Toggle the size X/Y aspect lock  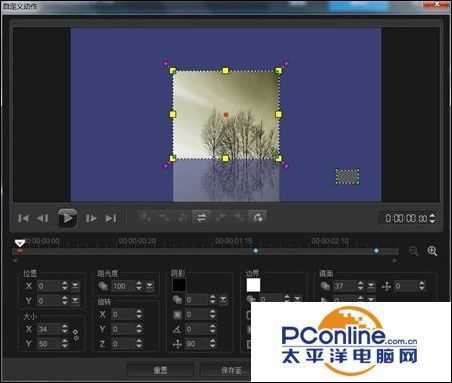[76, 335]
